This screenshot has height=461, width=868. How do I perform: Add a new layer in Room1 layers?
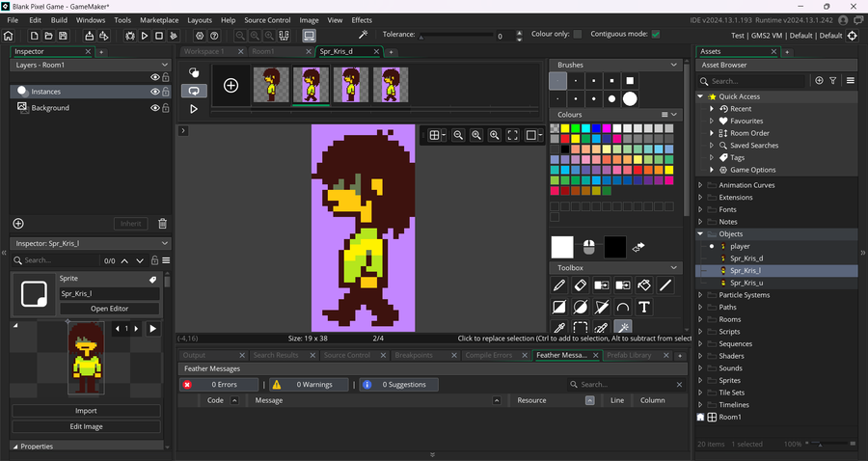18,224
